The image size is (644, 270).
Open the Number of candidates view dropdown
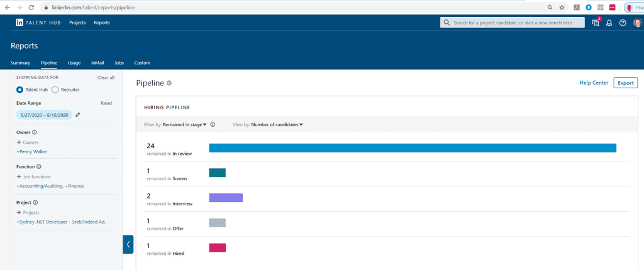(277, 125)
